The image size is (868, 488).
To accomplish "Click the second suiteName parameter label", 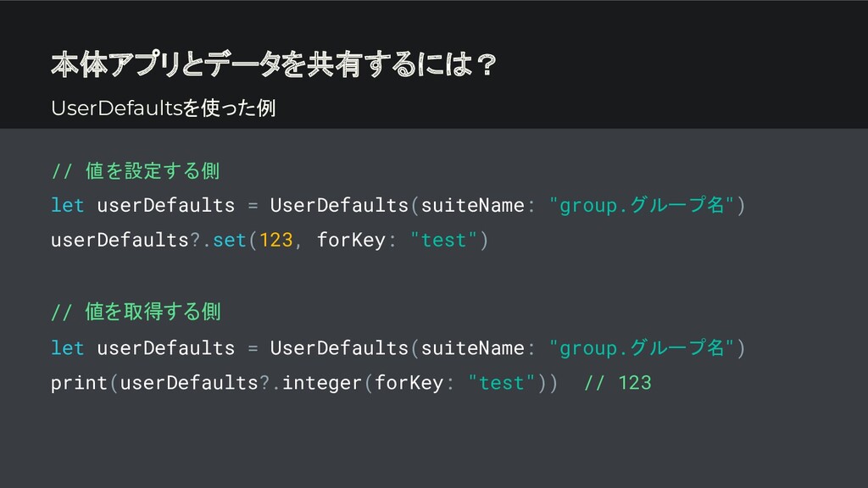I will tap(473, 348).
